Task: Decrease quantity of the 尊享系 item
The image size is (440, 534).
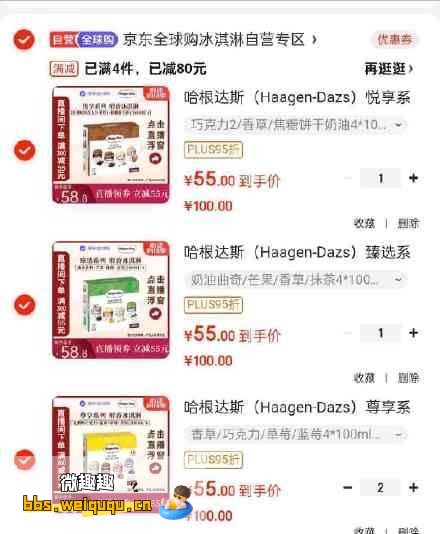Action: pos(347,487)
